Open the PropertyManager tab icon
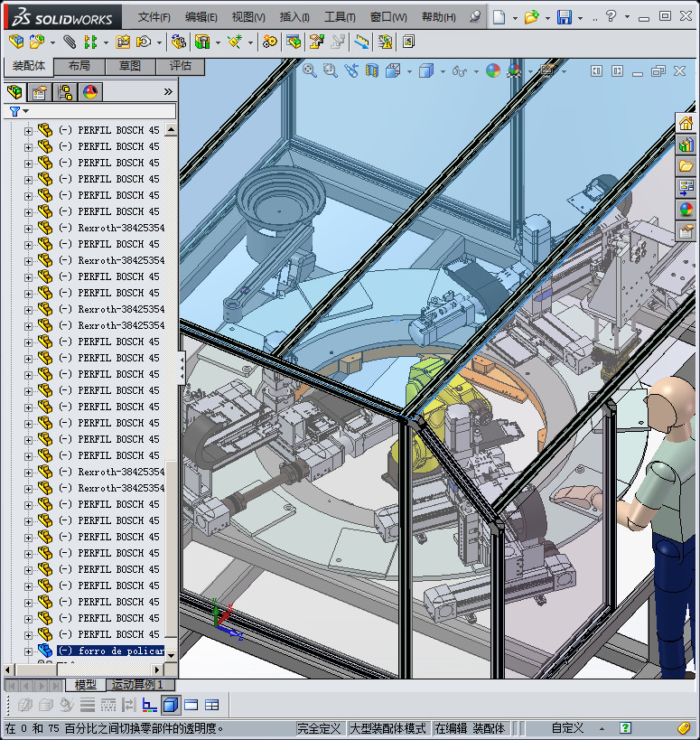The image size is (700, 740). click(40, 91)
